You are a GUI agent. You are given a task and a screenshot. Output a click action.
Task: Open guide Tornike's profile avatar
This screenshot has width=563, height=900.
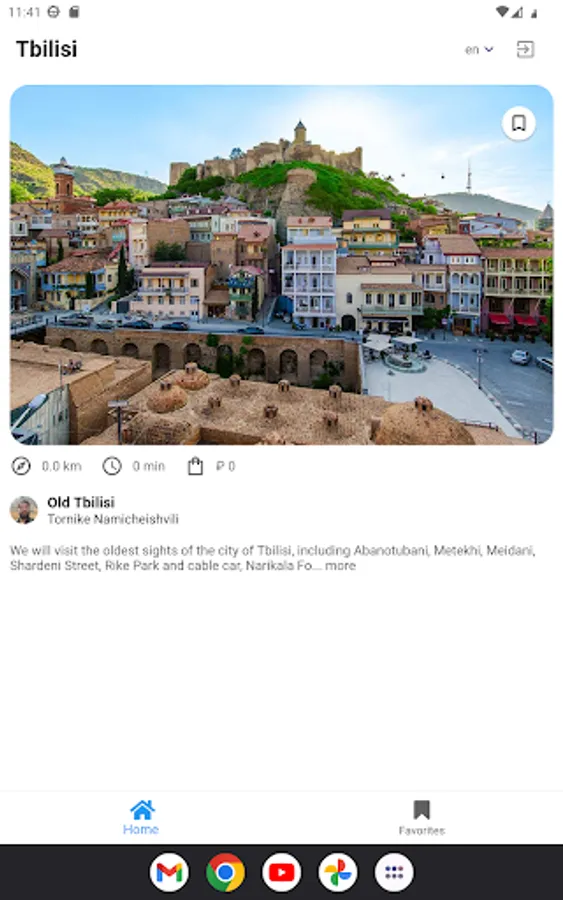[x=24, y=510]
